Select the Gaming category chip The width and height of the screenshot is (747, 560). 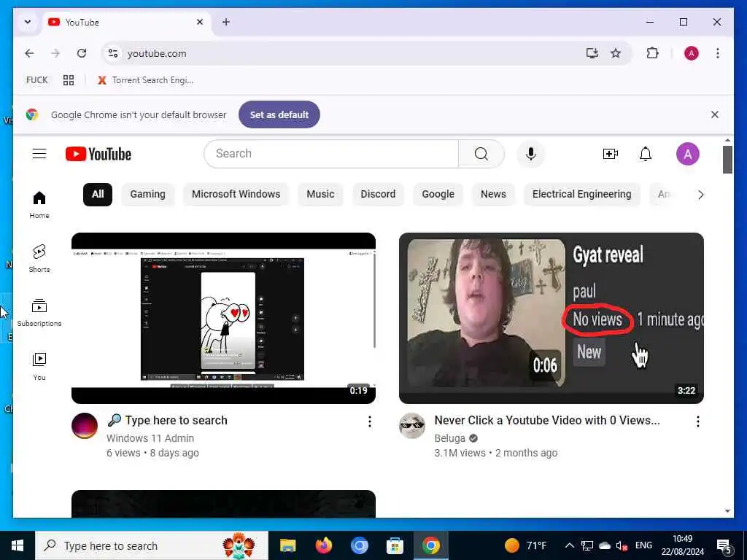(147, 194)
